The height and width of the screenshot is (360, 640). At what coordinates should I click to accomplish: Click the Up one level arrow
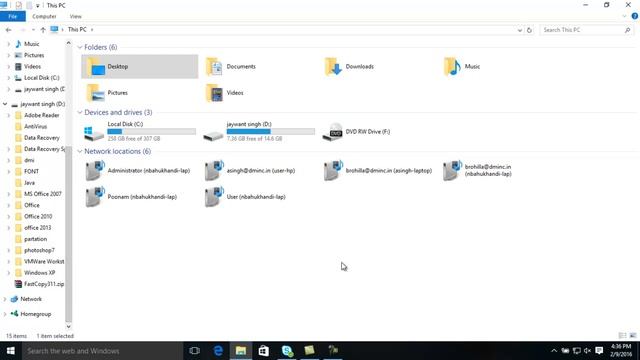coord(43,30)
